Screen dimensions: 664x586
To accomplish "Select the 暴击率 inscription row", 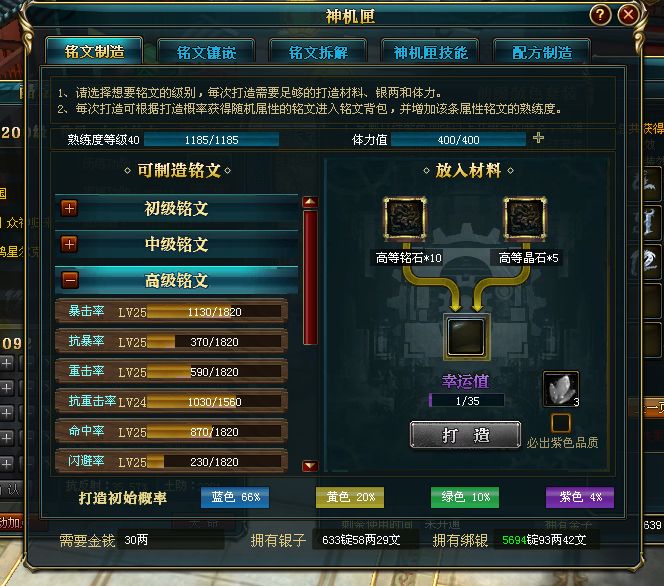I will tap(172, 311).
